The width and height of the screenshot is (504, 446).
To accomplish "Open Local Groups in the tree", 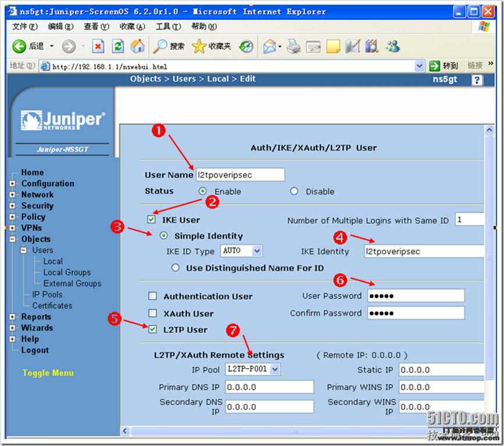I will pyautogui.click(x=67, y=272).
